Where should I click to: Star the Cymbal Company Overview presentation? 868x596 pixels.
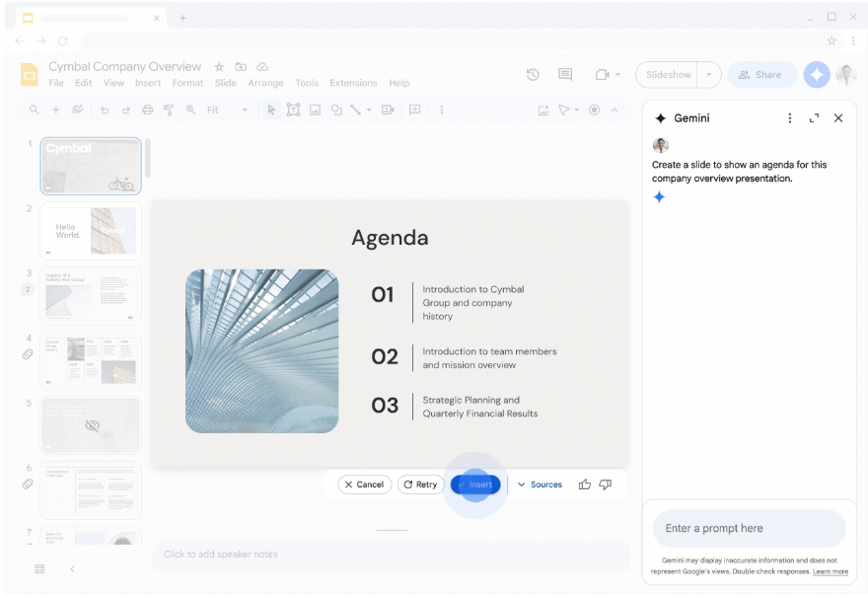(x=219, y=65)
